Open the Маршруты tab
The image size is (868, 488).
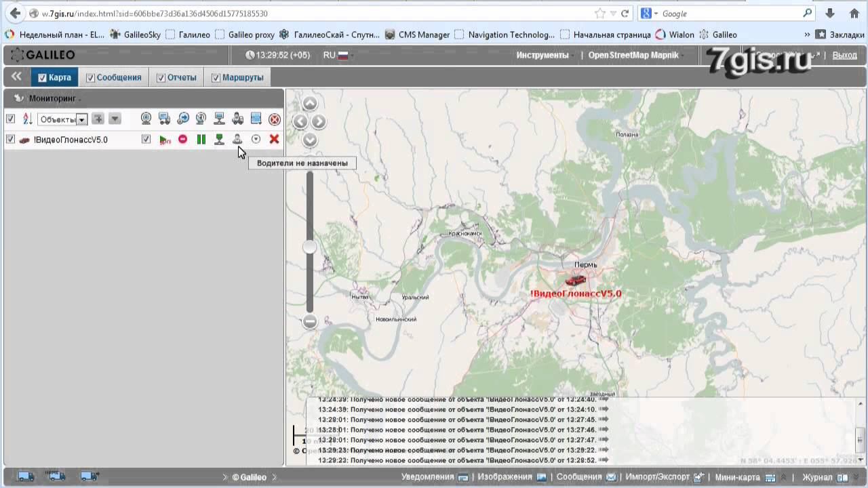pyautogui.click(x=242, y=77)
